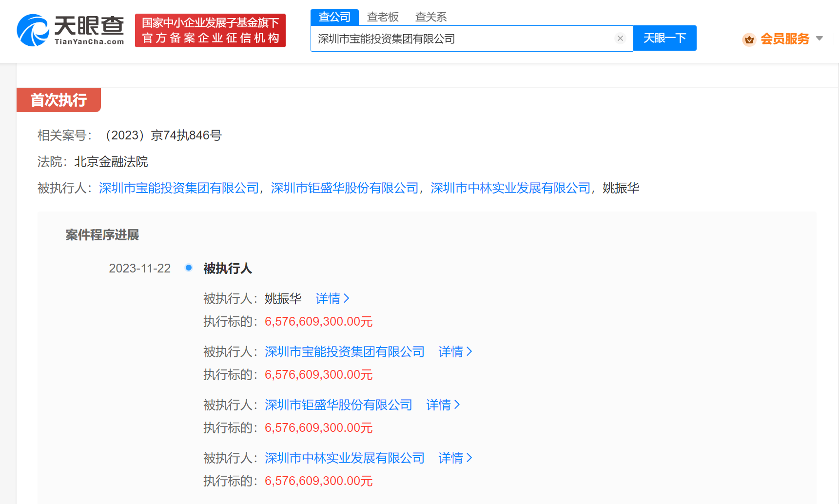
Task: Open 详情 for 深圳市宝能投资集团有限公司 entry
Action: 455,351
